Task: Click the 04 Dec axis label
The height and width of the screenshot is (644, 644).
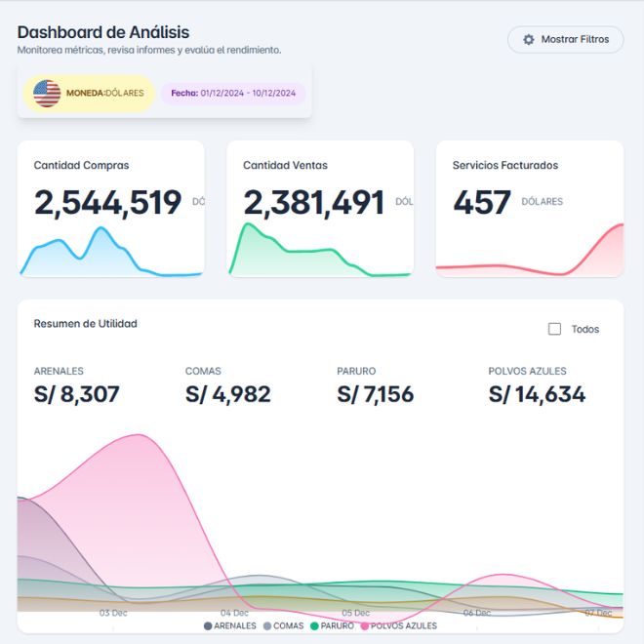Action: pyautogui.click(x=234, y=613)
